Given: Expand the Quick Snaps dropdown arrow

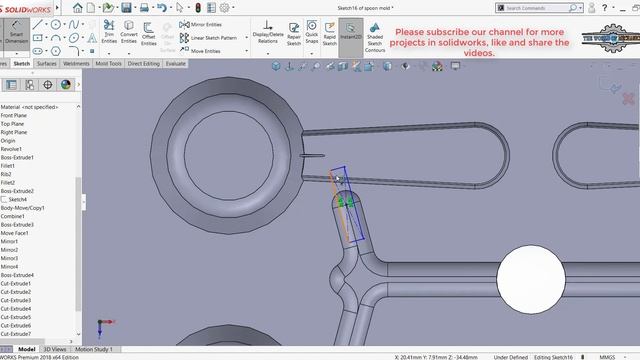Looking at the screenshot, I should (x=311, y=53).
